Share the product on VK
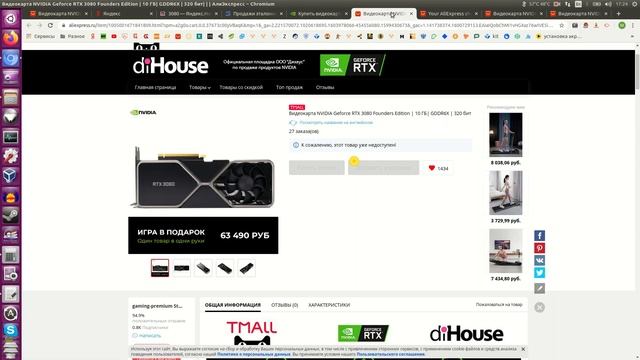The image size is (640, 360). (539, 260)
